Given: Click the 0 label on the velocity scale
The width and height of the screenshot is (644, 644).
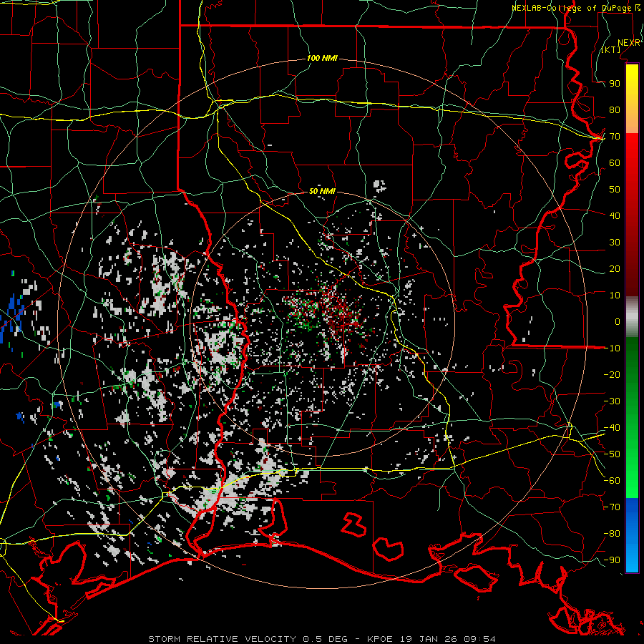Looking at the screenshot, I should point(618,321).
